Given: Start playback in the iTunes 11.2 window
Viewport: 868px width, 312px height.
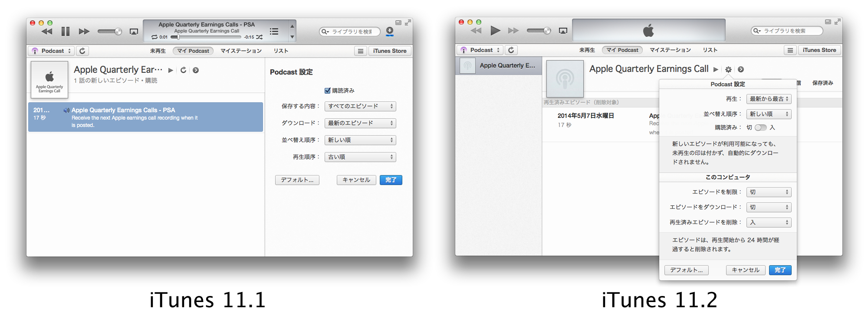Looking at the screenshot, I should coord(495,30).
